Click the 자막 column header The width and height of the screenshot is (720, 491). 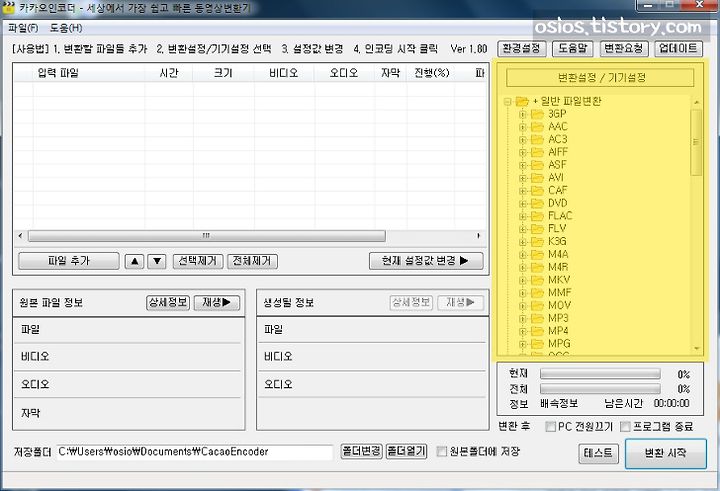click(390, 73)
